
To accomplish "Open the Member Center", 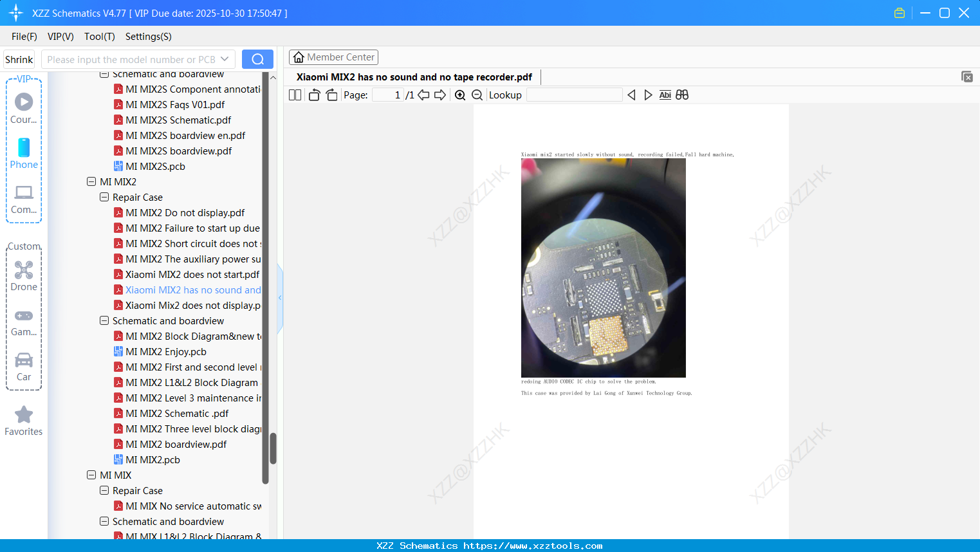I will coord(333,57).
